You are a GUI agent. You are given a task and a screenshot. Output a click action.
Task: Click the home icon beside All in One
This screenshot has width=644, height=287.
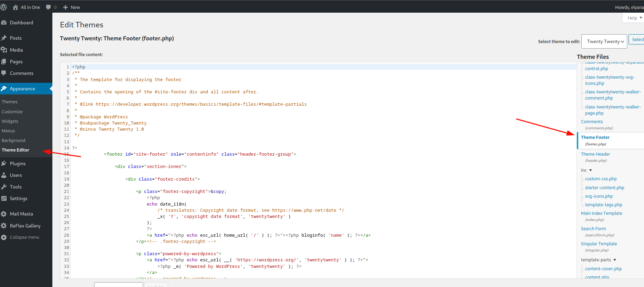coord(15,7)
